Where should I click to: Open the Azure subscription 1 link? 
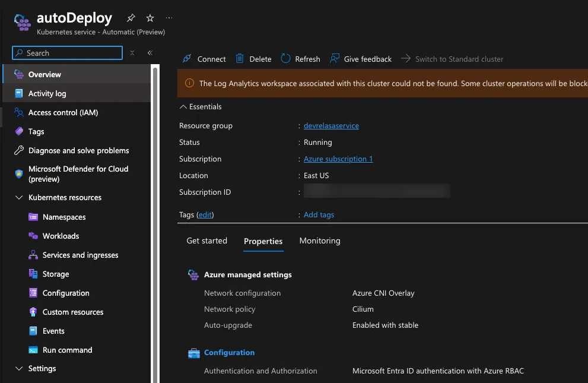pyautogui.click(x=338, y=159)
